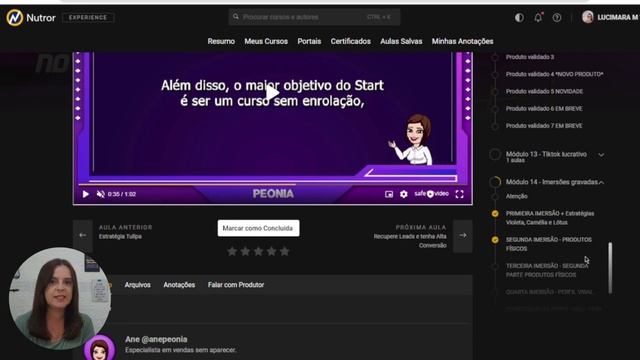The image size is (640, 360).
Task: Click the EXPERIENCE badge
Action: pos(88,18)
